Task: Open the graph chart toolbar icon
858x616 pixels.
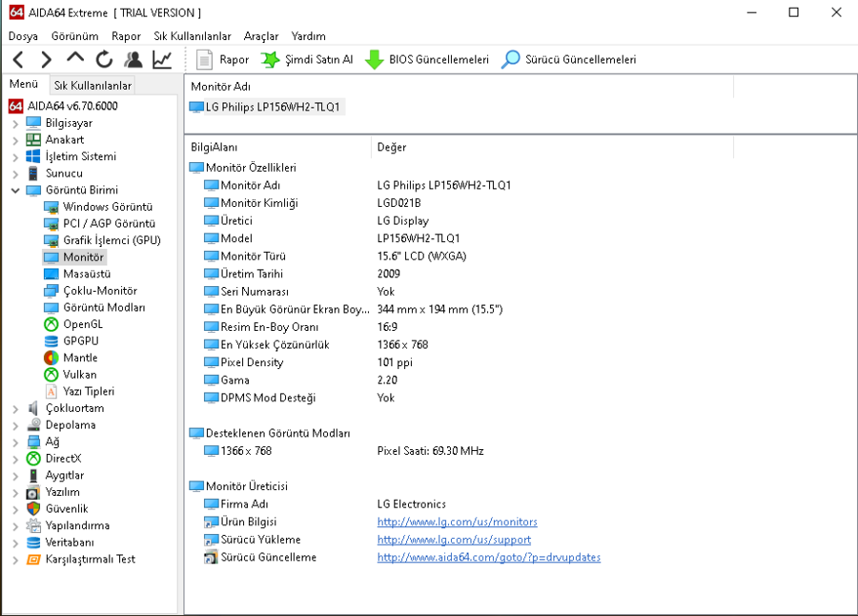Action: pyautogui.click(x=162, y=59)
